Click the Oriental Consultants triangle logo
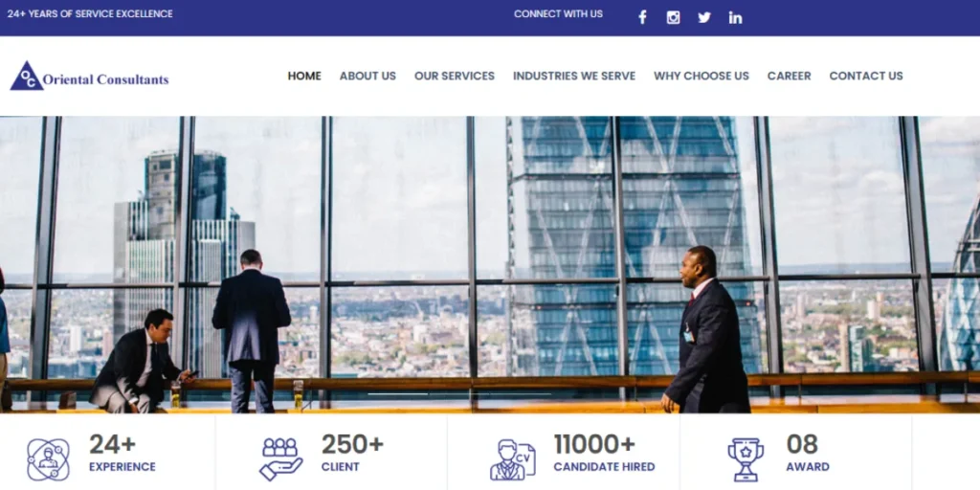The height and width of the screenshot is (490, 980). pyautogui.click(x=26, y=77)
